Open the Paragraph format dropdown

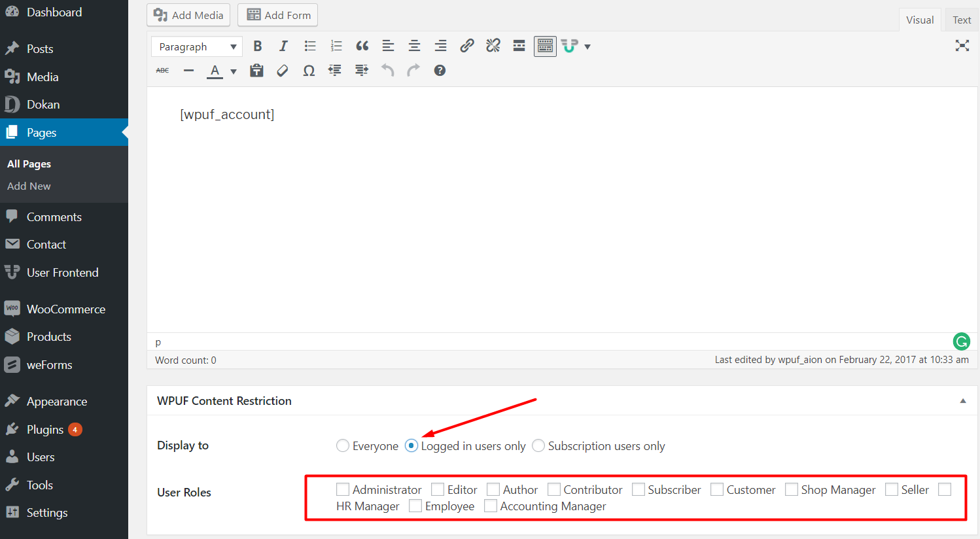(197, 46)
